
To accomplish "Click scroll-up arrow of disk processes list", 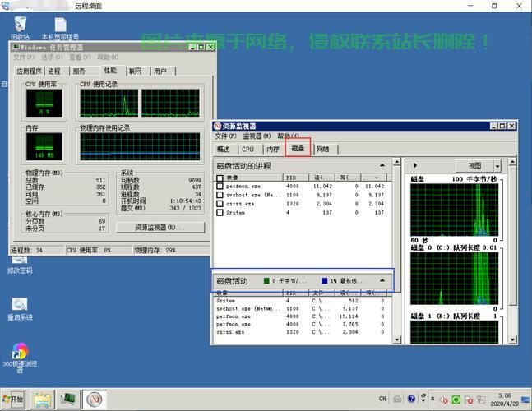I will [x=396, y=162].
